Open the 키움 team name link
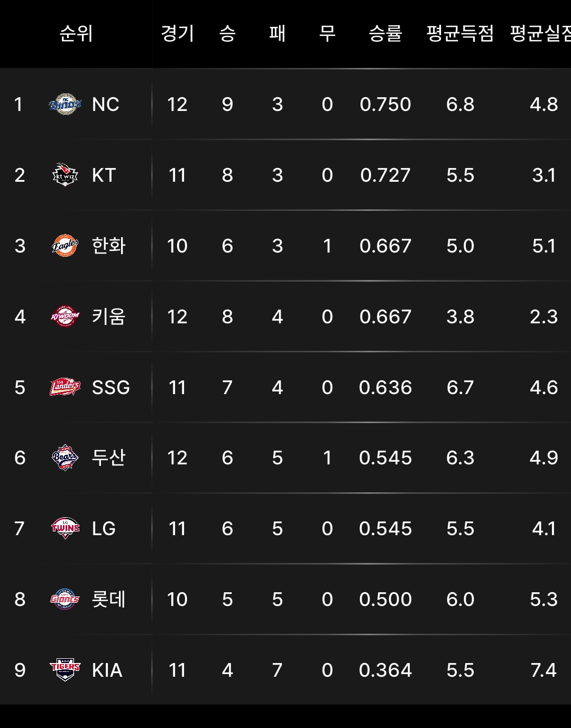 pos(108,316)
